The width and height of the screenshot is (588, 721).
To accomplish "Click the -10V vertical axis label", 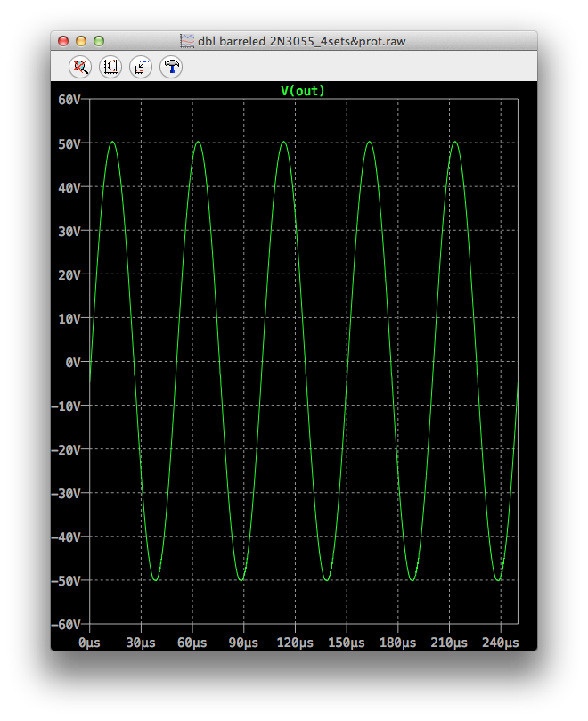I will coord(66,406).
